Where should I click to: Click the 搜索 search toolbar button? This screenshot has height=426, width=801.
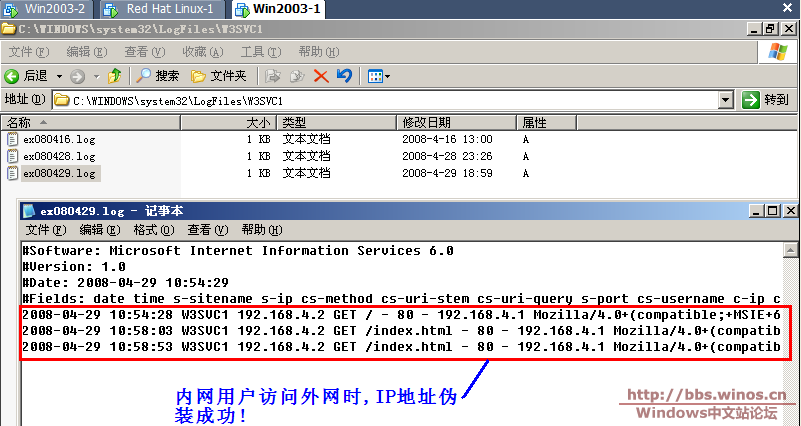click(x=158, y=77)
